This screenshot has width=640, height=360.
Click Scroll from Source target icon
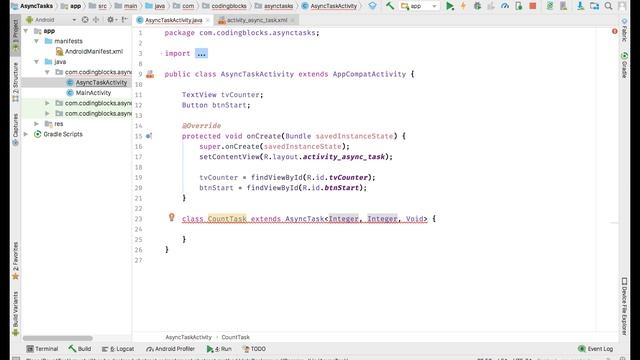click(x=85, y=20)
